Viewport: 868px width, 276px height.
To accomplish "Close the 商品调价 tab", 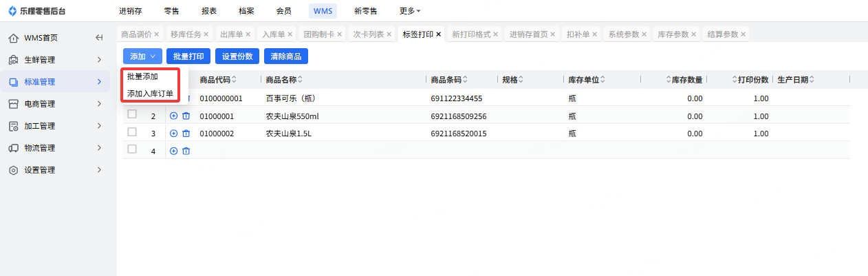I will click(156, 34).
